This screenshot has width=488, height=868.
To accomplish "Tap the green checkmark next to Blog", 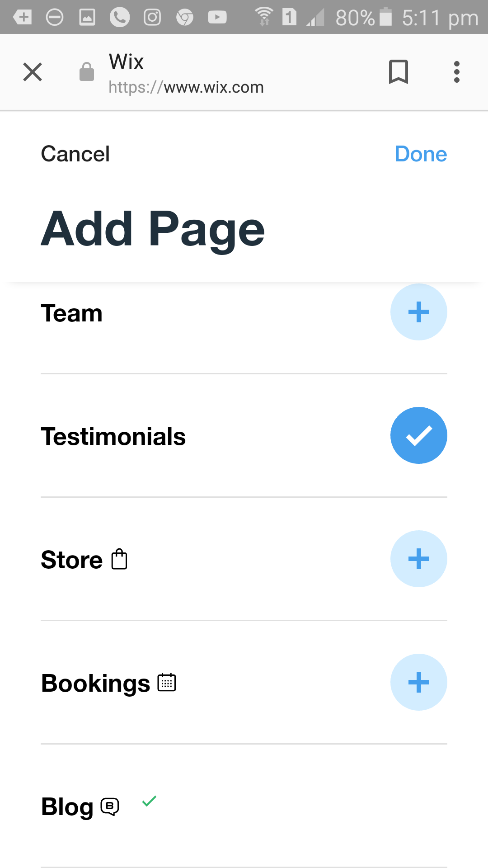I will click(x=149, y=801).
